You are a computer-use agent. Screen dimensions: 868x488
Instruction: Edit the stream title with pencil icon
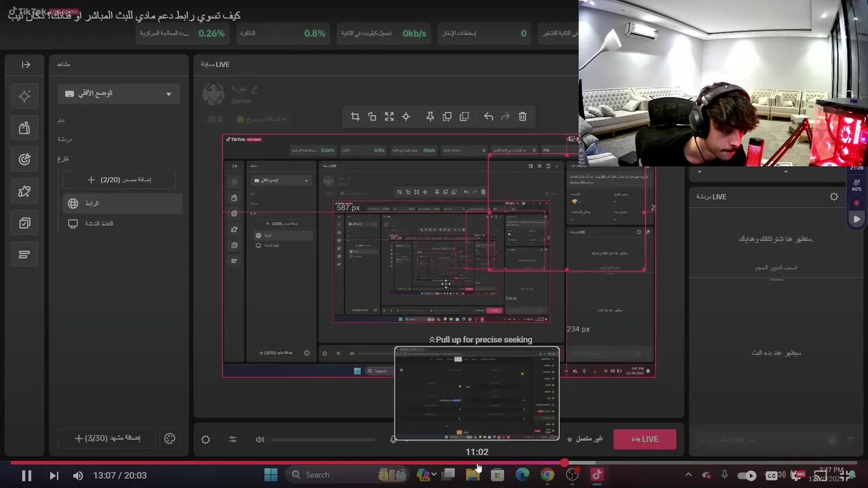[x=254, y=89]
